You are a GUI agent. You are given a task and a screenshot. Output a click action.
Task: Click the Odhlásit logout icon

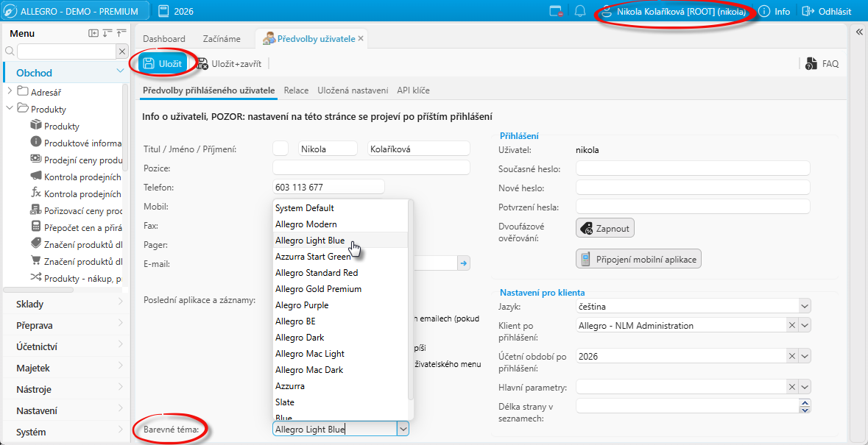tap(809, 11)
